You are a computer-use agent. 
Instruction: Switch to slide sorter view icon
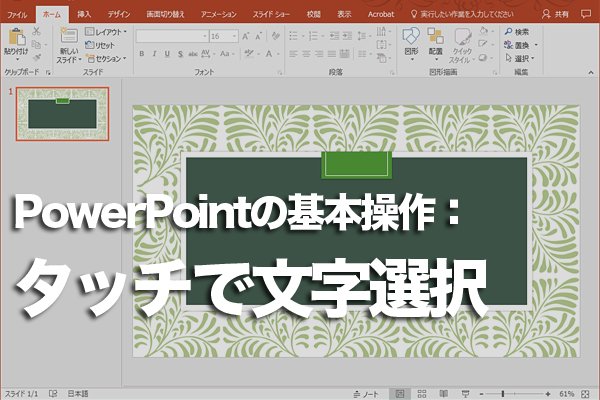pos(422,394)
